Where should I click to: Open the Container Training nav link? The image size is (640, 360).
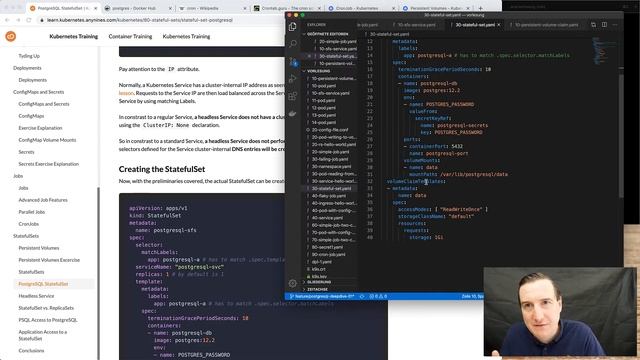pos(130,36)
